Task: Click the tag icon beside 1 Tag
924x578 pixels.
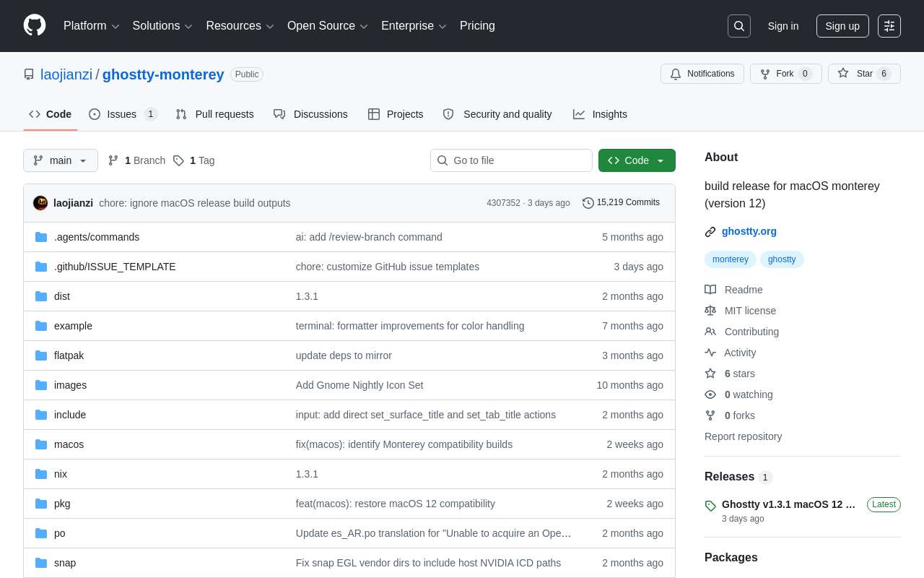Action: tap(178, 160)
